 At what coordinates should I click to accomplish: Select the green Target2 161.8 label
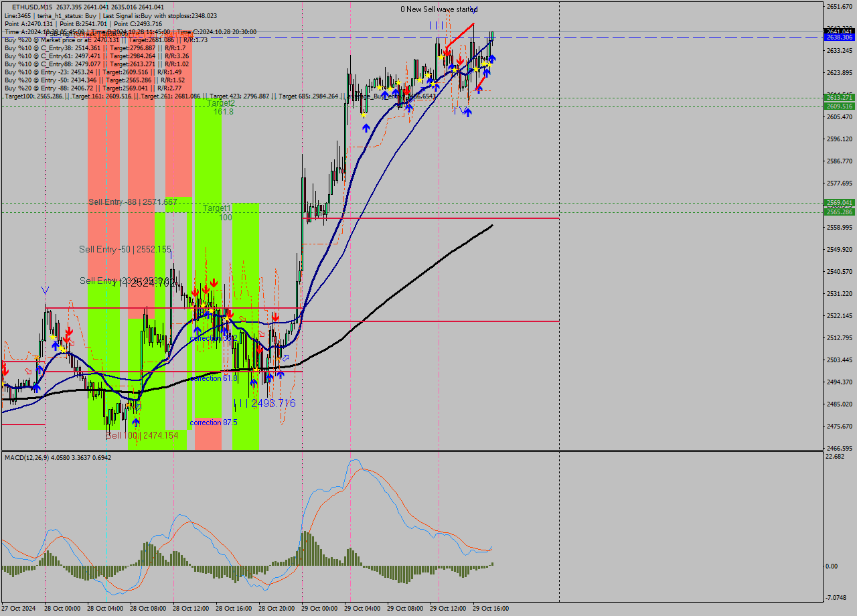221,107
